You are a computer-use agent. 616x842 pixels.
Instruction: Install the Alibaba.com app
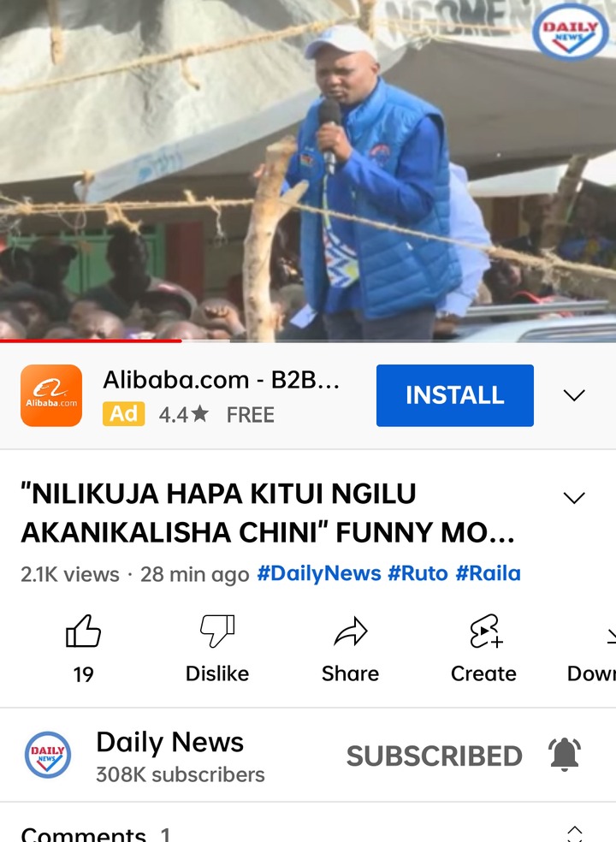[455, 395]
